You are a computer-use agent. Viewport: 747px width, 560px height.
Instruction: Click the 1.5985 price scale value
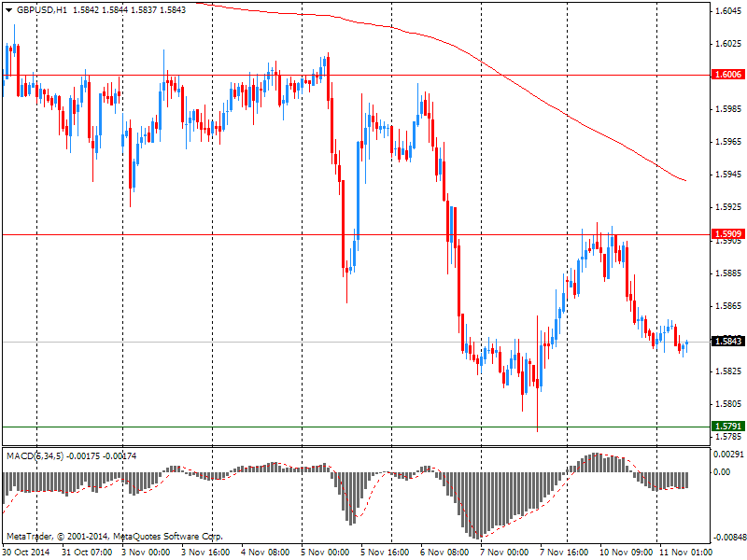729,109
